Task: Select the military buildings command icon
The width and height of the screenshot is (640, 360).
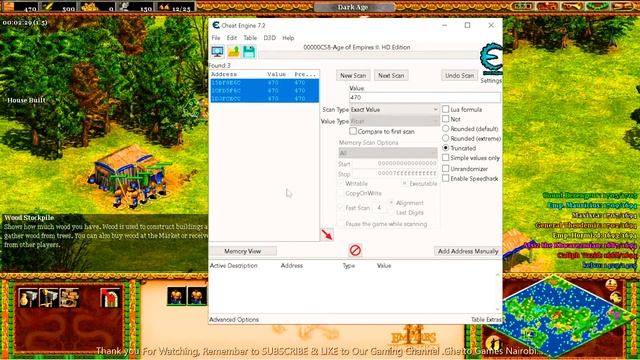Action: coord(48,298)
